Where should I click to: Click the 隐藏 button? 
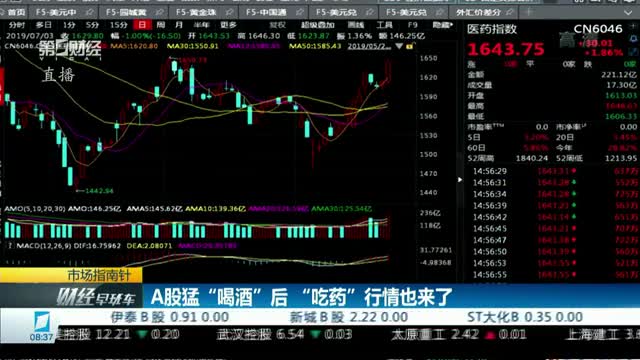click(442, 25)
